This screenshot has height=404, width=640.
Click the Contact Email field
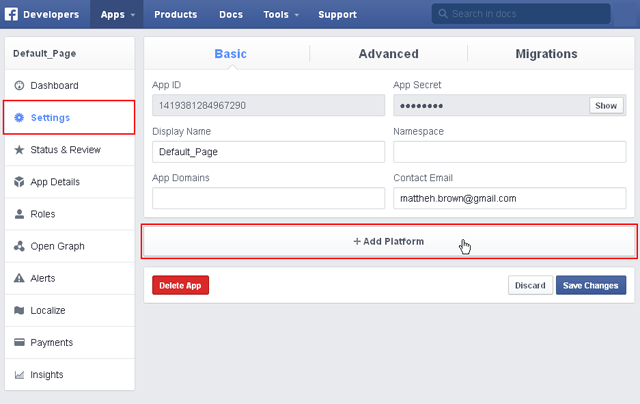[509, 198]
